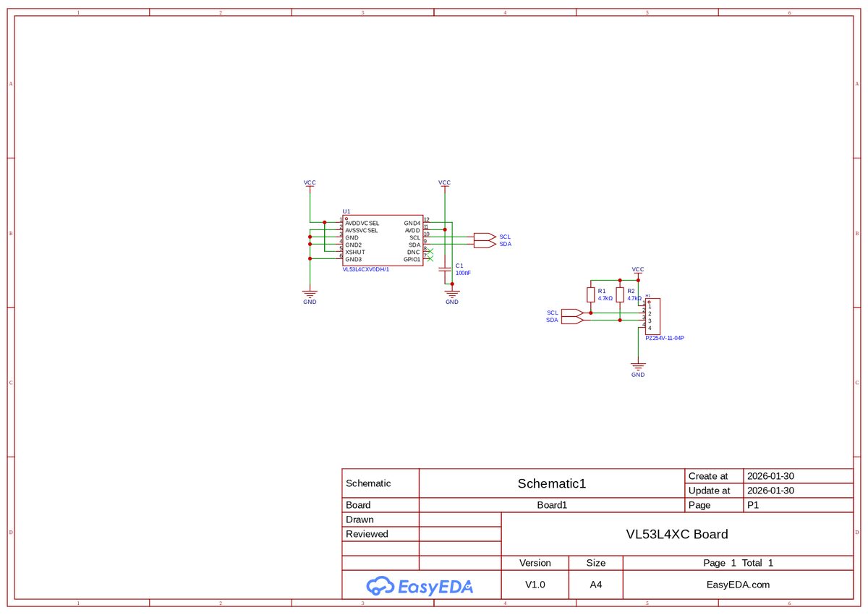Select the no-connect X on the GPIO1 pin
Viewport: 868px width, 615px height.
pos(430,259)
